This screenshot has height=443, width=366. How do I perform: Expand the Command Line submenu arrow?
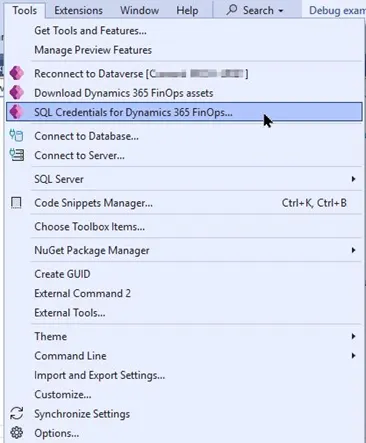pyautogui.click(x=353, y=356)
